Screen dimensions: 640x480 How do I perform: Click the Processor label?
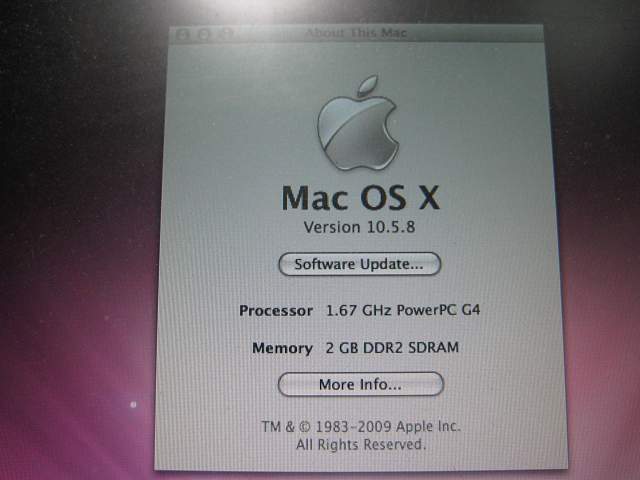tap(276, 311)
